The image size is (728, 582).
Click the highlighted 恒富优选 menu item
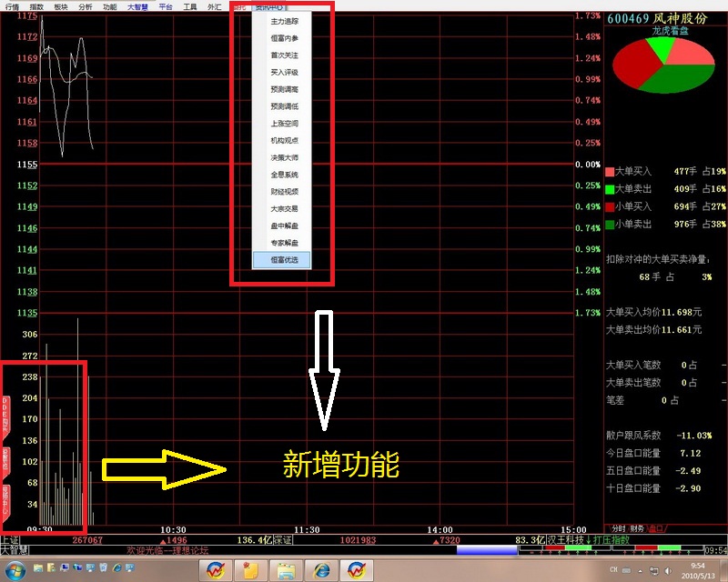tap(282, 260)
